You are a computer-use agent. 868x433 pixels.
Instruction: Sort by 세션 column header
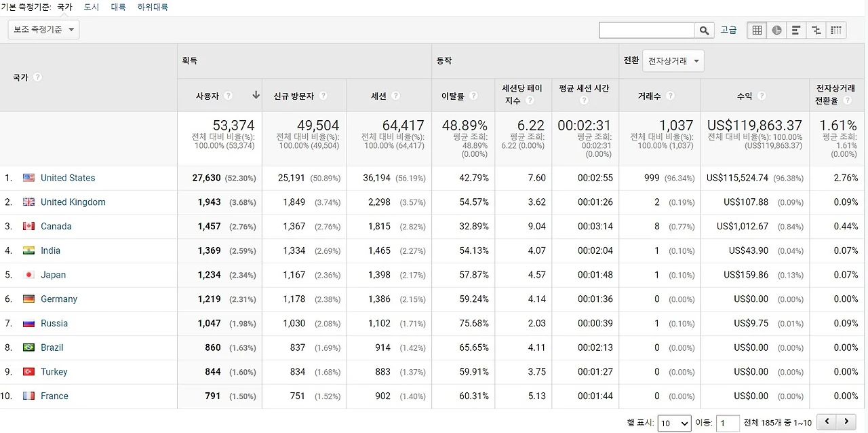379,96
